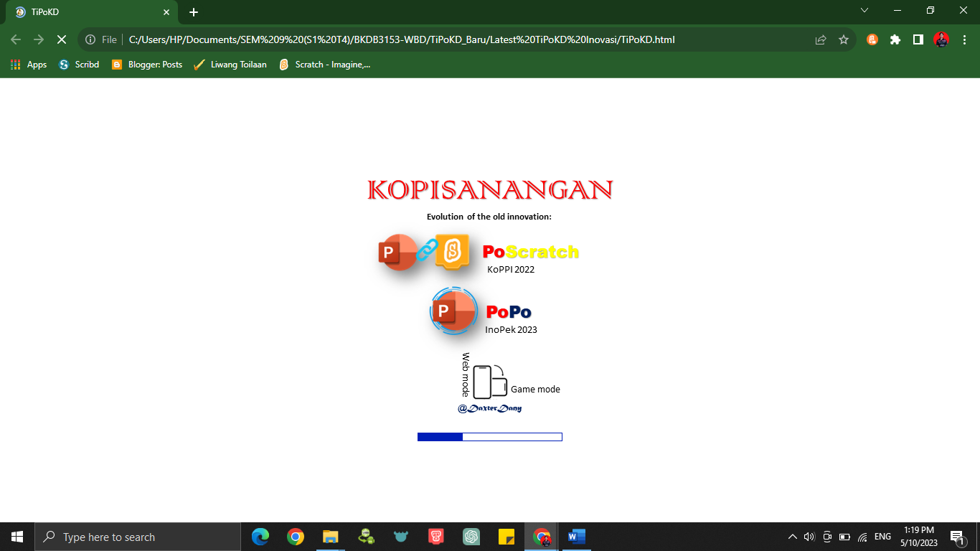Click the KoPPI 2022 text
Image resolution: width=980 pixels, height=551 pixels.
[x=511, y=270]
